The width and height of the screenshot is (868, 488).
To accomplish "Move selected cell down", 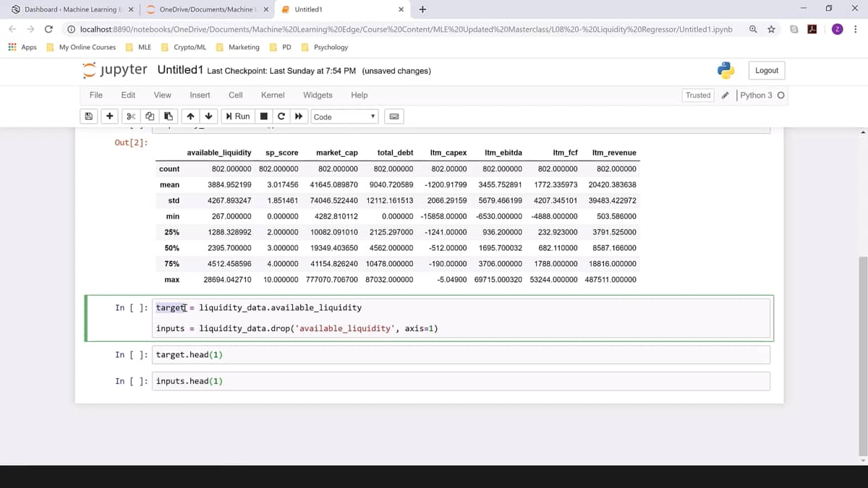I will (x=208, y=116).
